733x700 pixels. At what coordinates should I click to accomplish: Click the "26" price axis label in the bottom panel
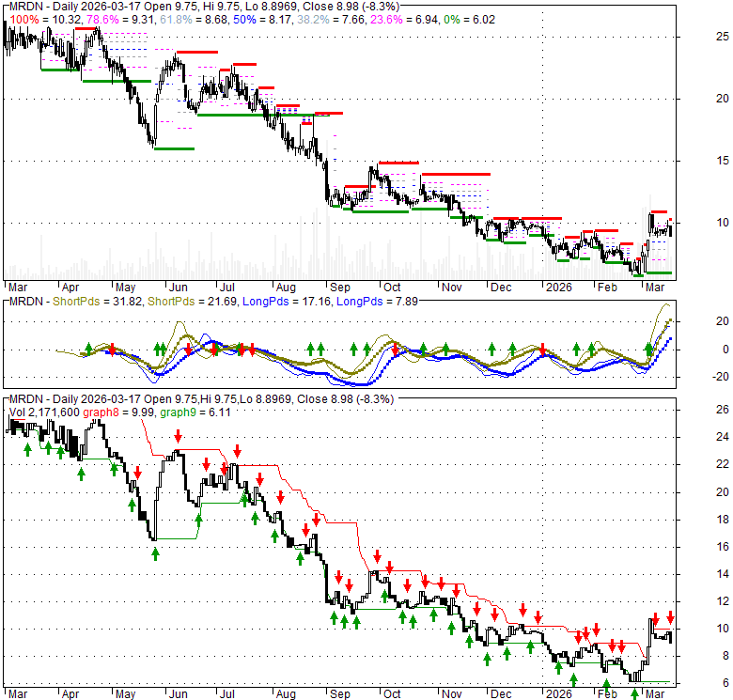[723, 410]
